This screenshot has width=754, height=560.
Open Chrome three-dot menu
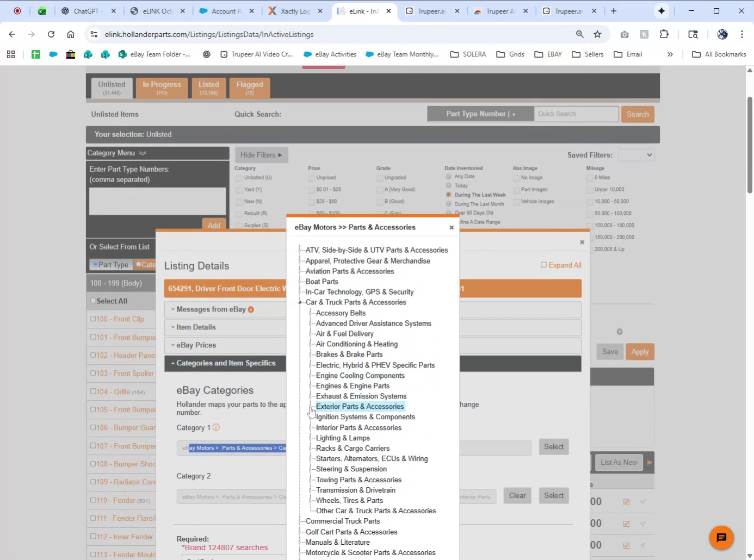click(x=742, y=34)
